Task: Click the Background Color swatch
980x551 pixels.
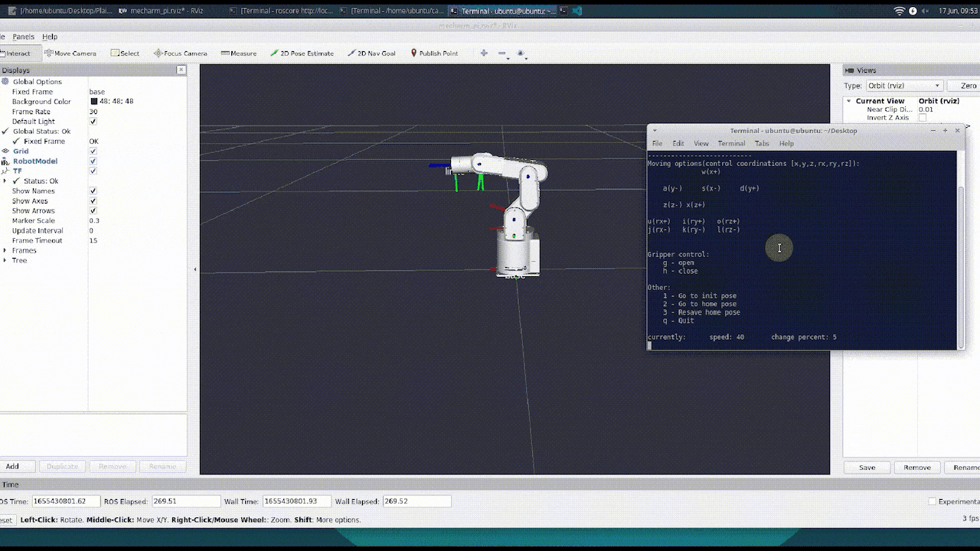Action: [94, 102]
